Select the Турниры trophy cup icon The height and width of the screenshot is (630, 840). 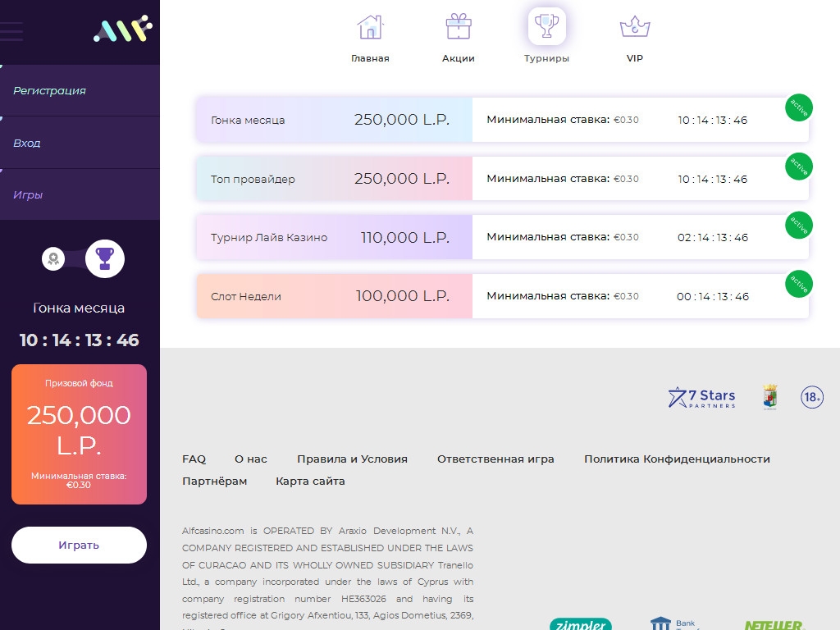tap(546, 27)
